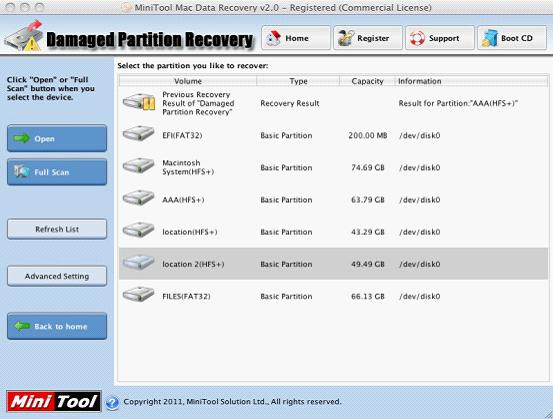Click the Open button with green arrow
This screenshot has height=419, width=553.
point(57,138)
